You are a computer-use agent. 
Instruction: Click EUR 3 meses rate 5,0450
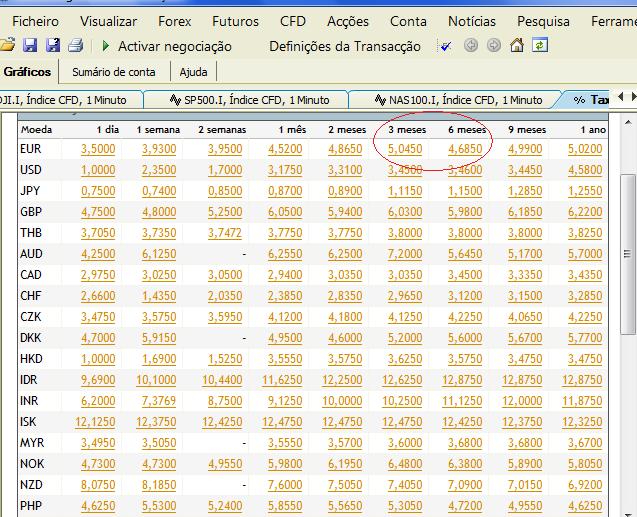point(405,149)
